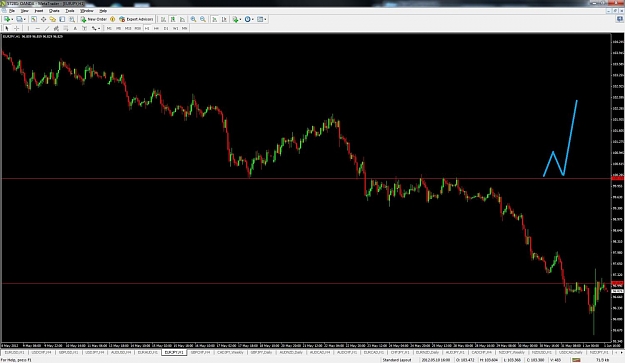Select the text label tool

[x=85, y=28]
